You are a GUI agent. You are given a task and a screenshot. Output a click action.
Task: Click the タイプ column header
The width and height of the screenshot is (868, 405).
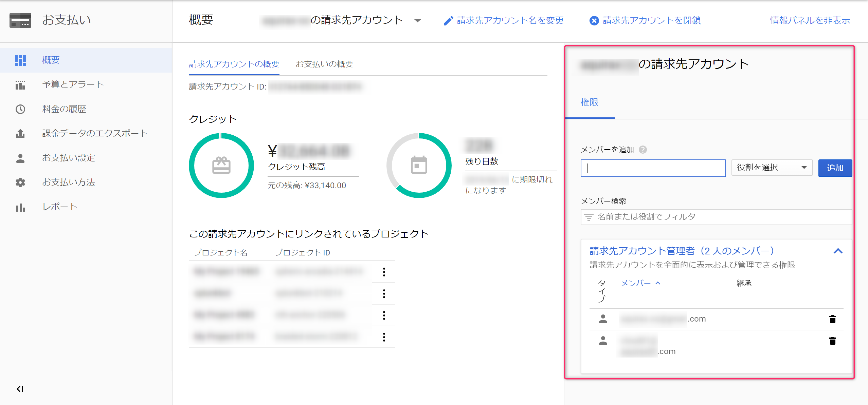click(602, 291)
